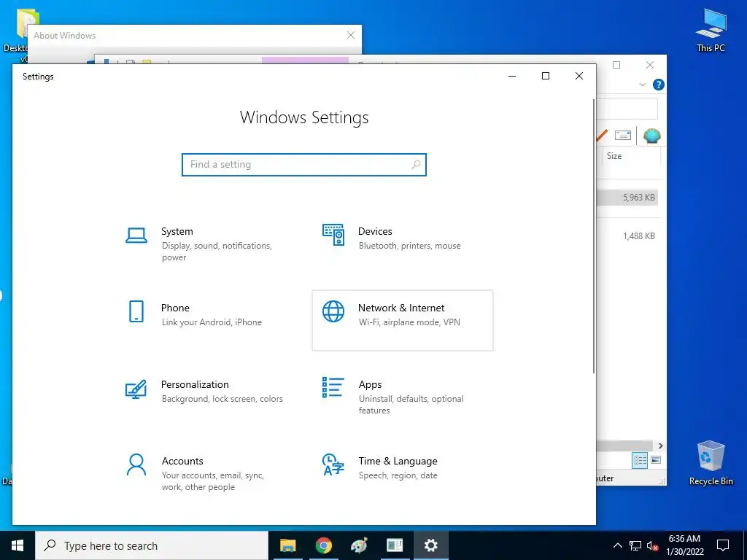Select the 5,963 KB file row

coord(627,197)
